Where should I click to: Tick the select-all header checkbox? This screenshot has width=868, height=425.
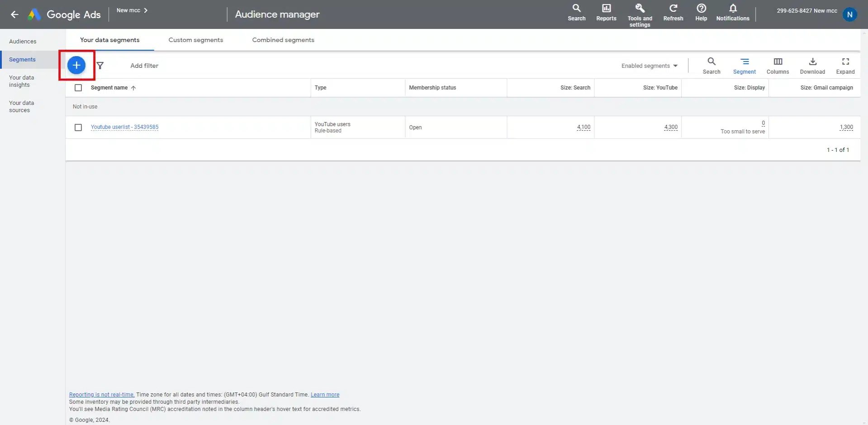click(x=78, y=88)
